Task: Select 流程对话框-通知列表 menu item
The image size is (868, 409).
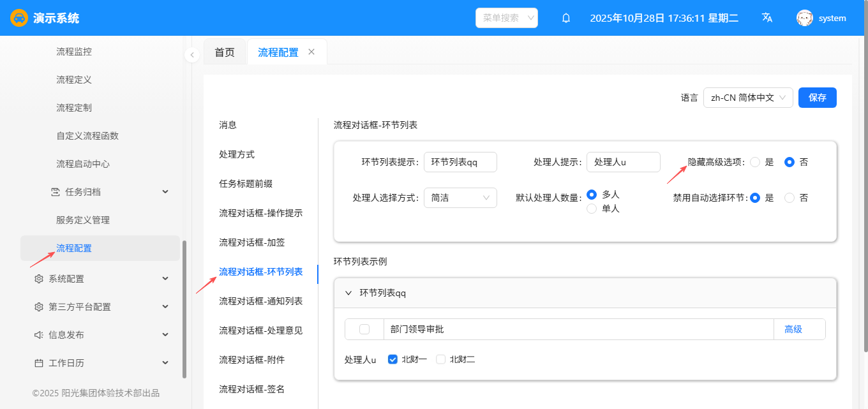Action: coord(260,301)
